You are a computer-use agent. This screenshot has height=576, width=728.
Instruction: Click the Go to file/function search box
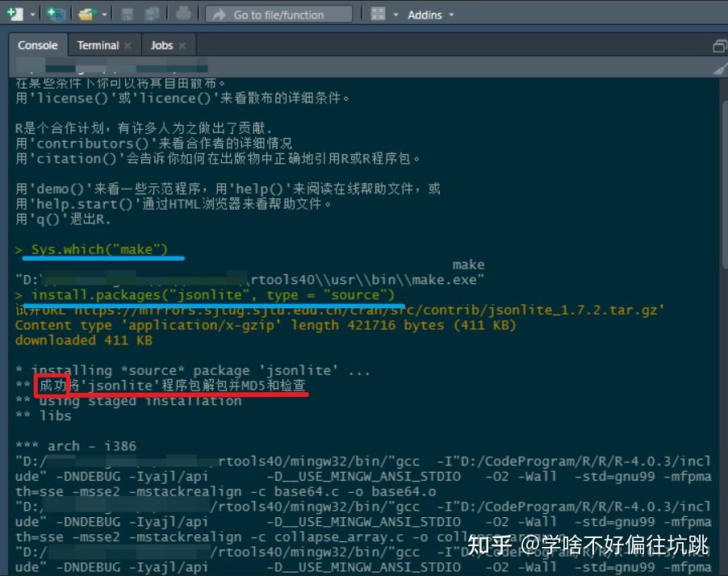pyautogui.click(x=278, y=14)
